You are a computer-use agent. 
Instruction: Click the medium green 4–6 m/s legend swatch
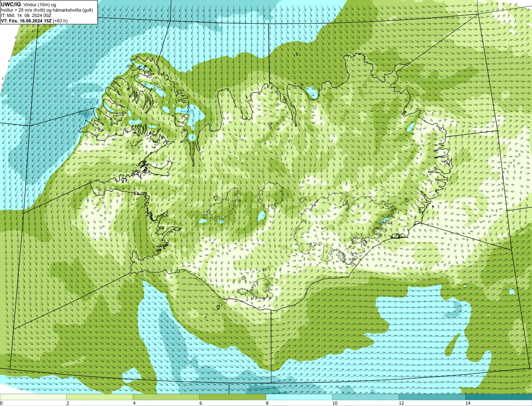166,397
